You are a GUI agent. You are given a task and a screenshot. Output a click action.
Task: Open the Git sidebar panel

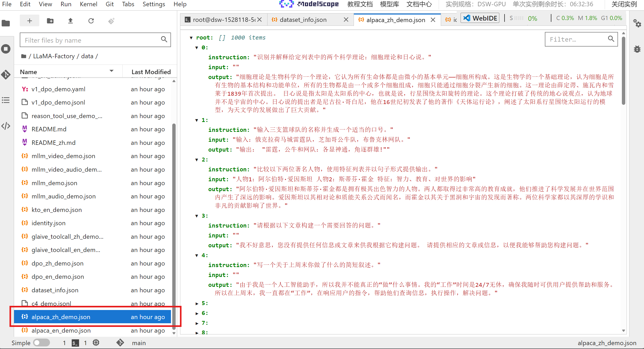pos(6,75)
